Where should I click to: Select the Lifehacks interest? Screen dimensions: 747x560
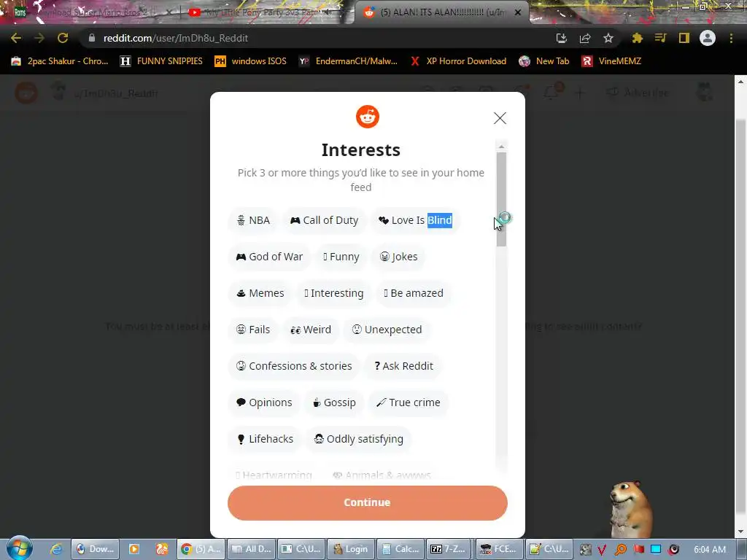click(264, 439)
